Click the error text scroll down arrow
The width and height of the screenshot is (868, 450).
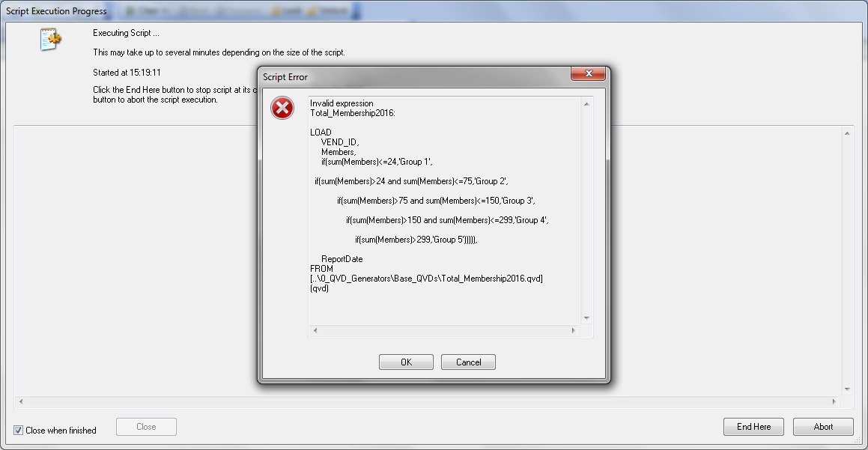click(587, 317)
